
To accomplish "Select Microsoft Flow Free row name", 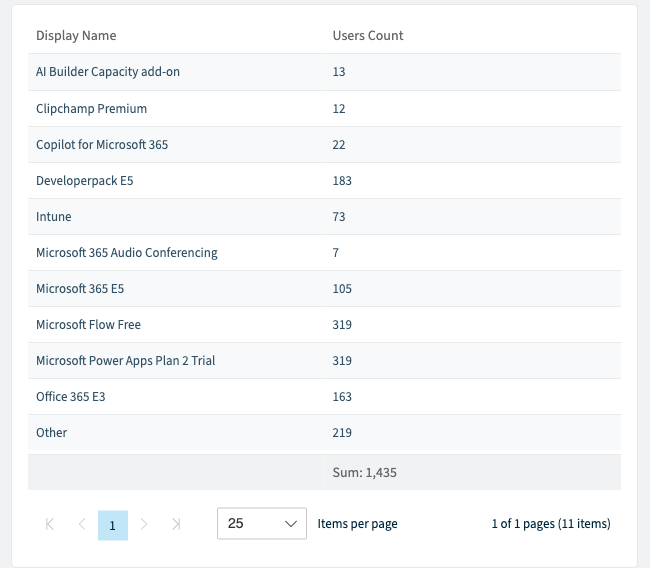I will (x=88, y=325).
